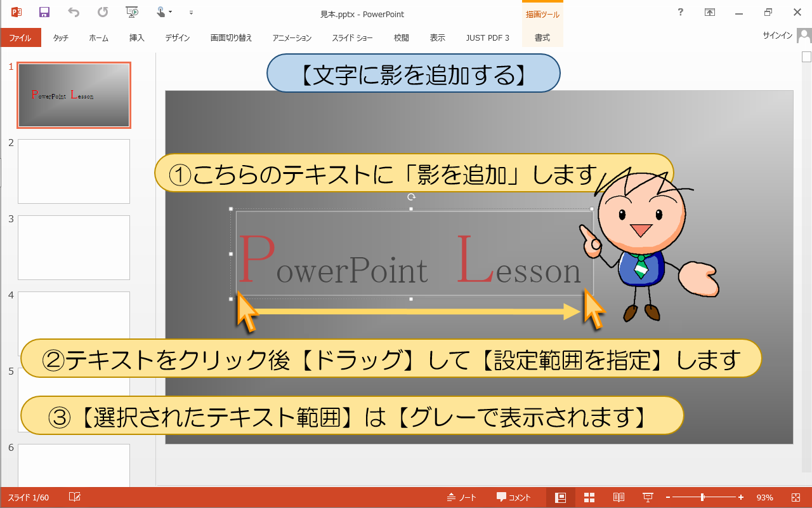Click the 93% zoom level
Screen dimensions: 812x508
pyautogui.click(x=764, y=498)
